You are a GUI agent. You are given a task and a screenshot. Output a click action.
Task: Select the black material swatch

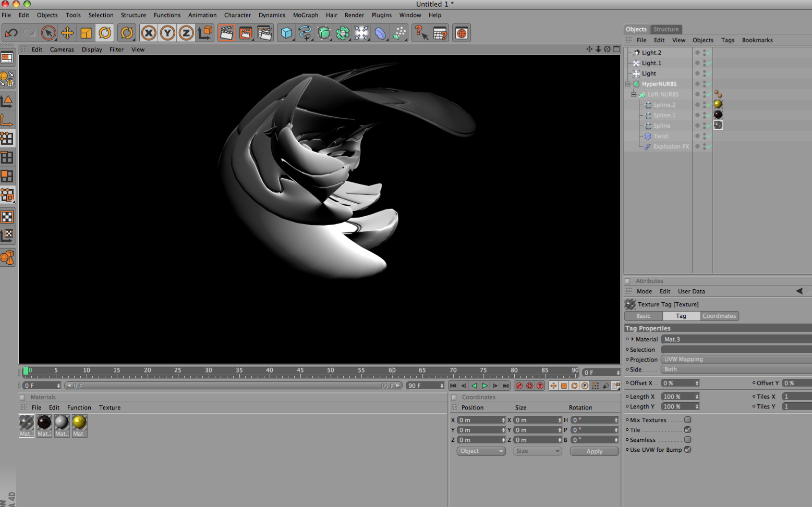(x=44, y=426)
